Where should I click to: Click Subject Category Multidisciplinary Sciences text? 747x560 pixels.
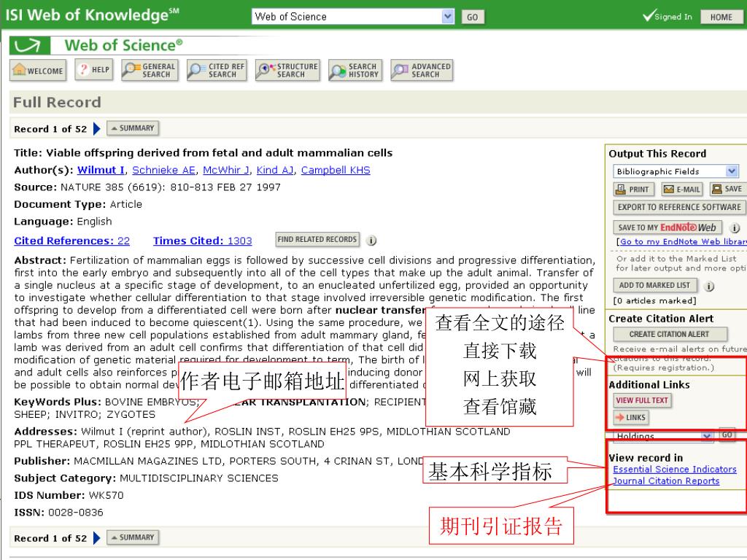(x=198, y=478)
